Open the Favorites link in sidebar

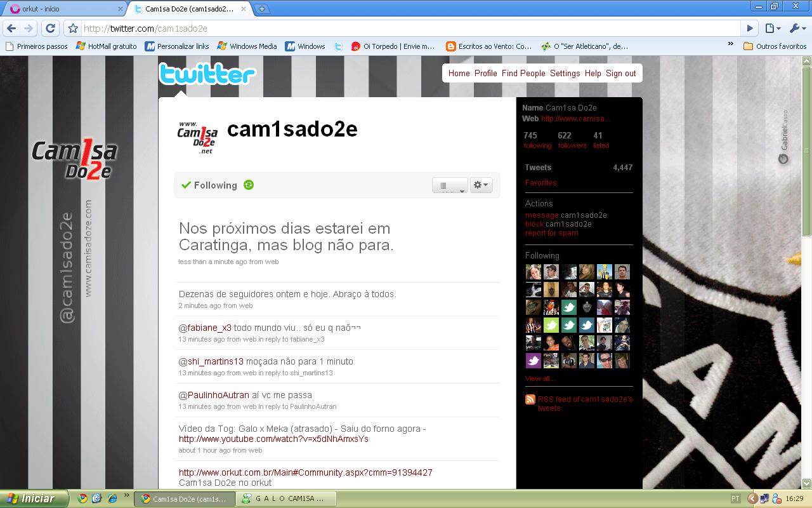coord(540,182)
